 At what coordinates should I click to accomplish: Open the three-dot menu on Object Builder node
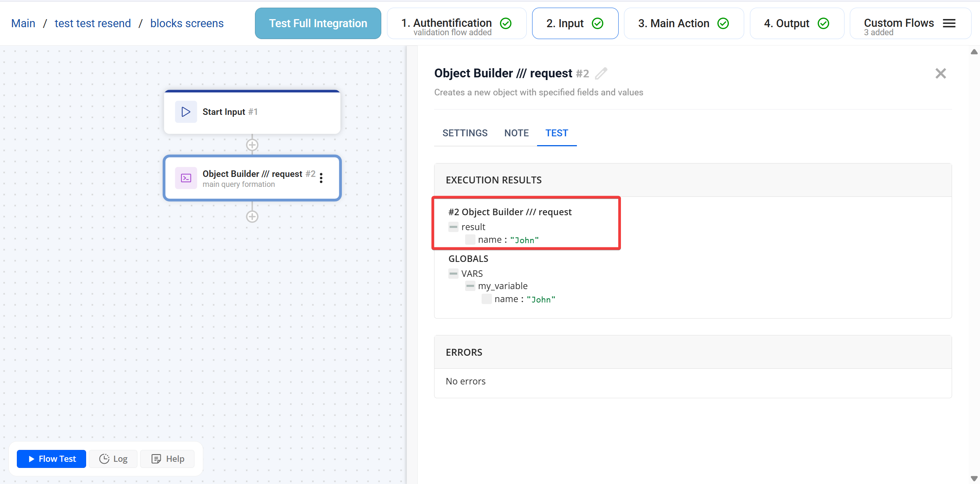(x=321, y=178)
